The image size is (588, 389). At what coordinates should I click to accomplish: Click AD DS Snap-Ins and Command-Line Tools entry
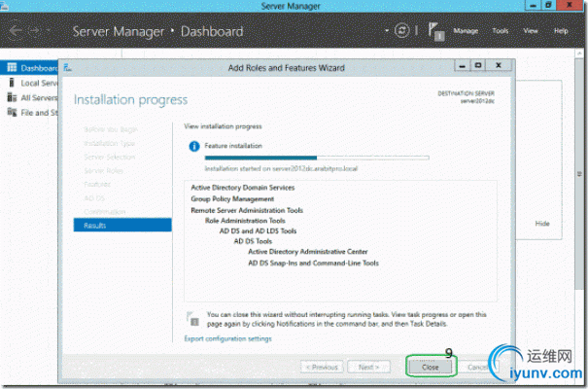(314, 263)
